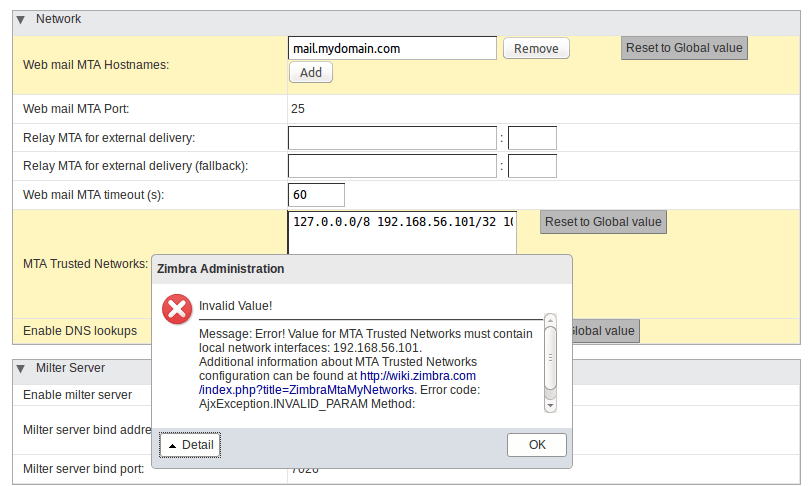Click the dialog message scrollbar thumb
This screenshot has height=486, width=809.
551,358
